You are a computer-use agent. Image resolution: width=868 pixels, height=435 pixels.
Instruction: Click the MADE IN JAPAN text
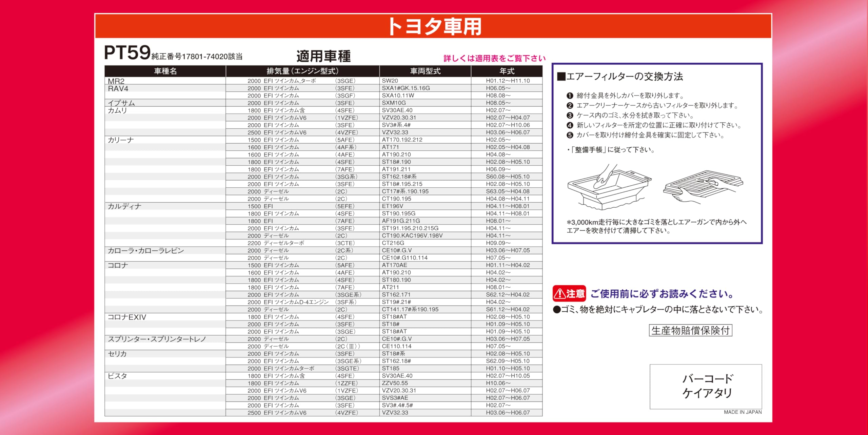743,412
